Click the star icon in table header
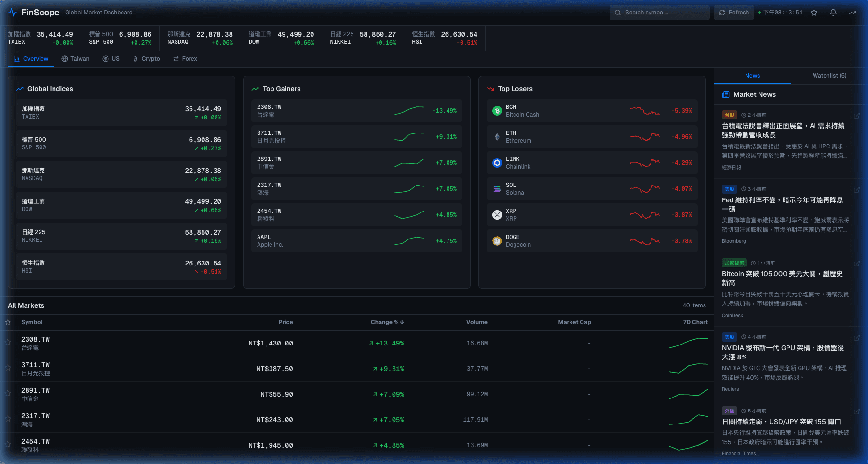 point(8,322)
